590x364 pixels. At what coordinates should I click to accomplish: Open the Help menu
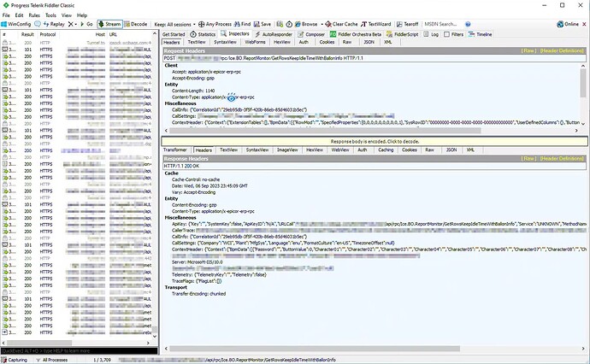[x=82, y=15]
